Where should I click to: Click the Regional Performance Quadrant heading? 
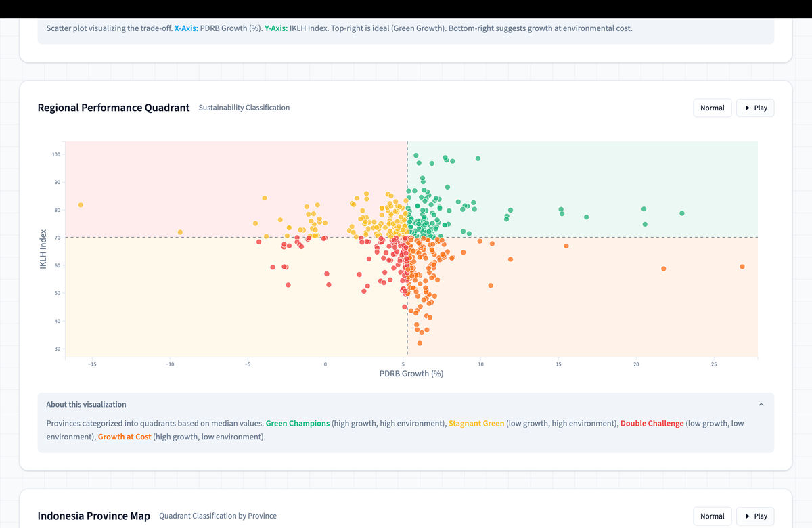114,108
